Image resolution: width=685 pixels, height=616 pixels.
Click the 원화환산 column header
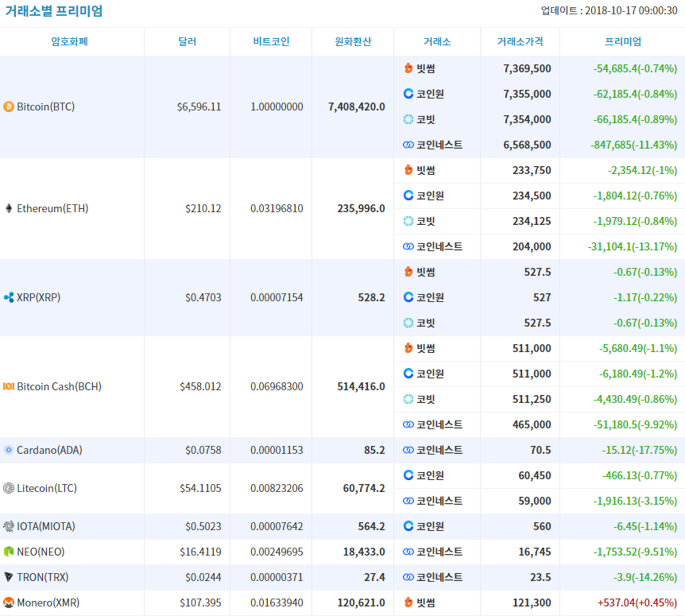pos(353,41)
